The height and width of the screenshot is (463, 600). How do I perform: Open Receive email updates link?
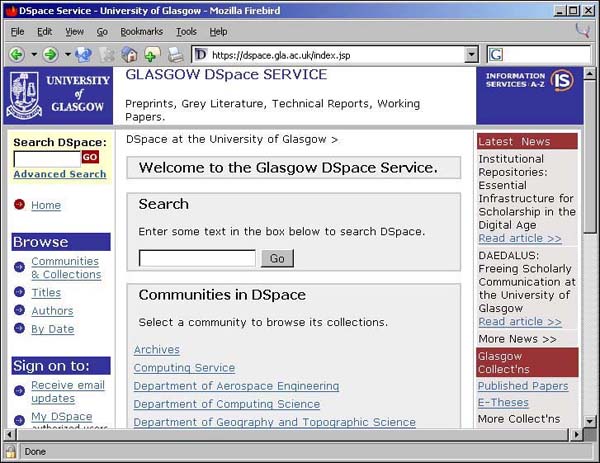(68, 391)
